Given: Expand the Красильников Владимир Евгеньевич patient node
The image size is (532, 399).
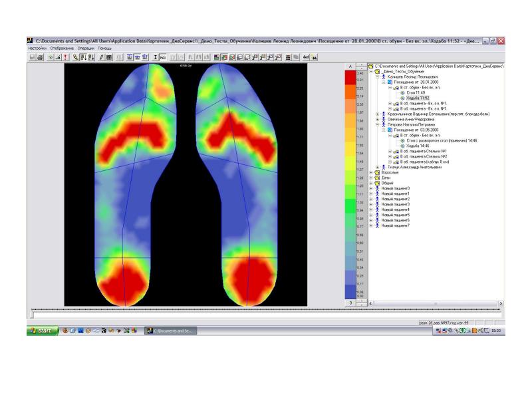Looking at the screenshot, I should [377, 114].
